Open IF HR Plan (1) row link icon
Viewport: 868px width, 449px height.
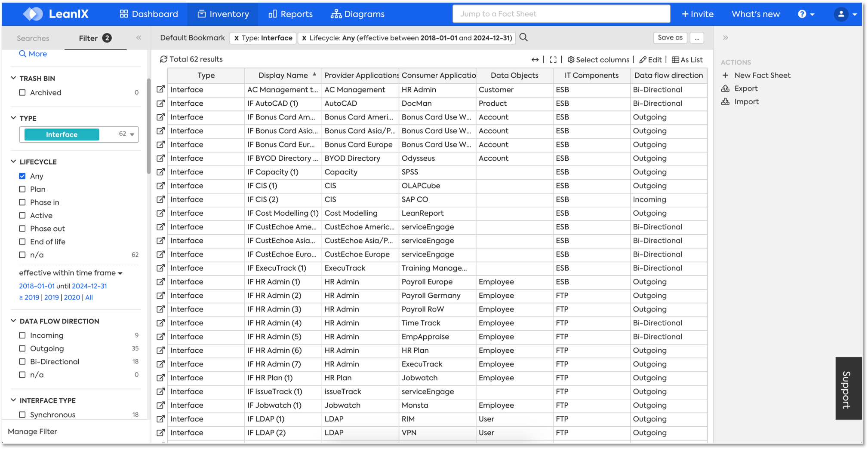pyautogui.click(x=160, y=378)
